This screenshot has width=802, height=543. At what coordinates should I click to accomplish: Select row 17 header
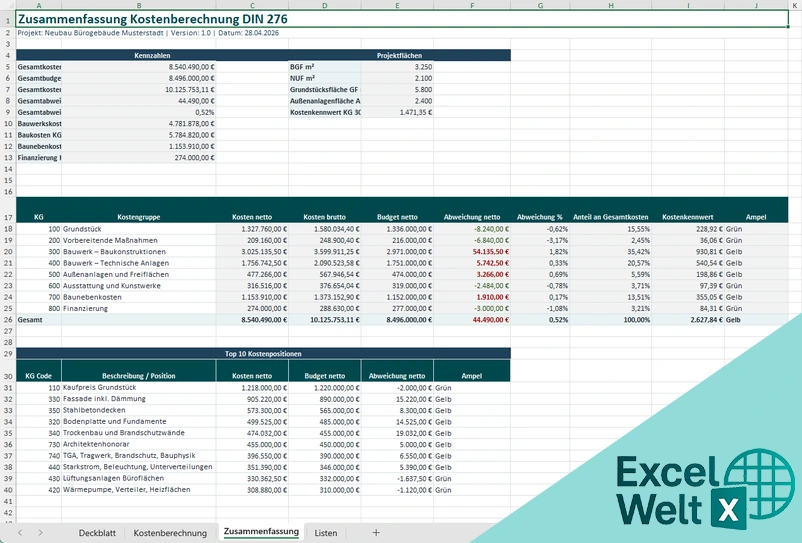[7, 216]
